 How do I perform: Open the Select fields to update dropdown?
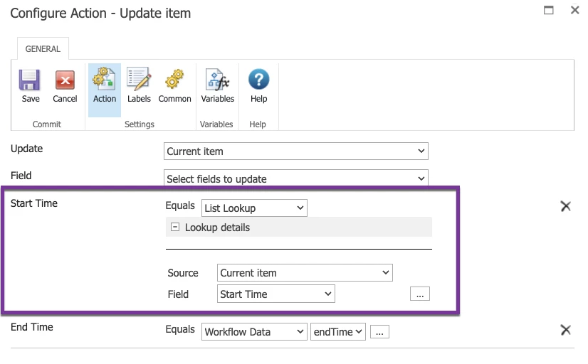click(296, 178)
